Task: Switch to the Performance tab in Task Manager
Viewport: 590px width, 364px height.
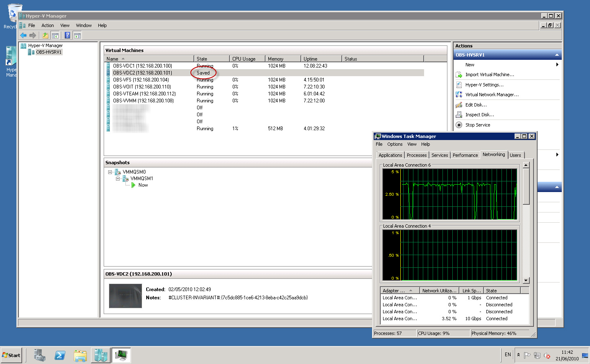Action: click(x=465, y=155)
